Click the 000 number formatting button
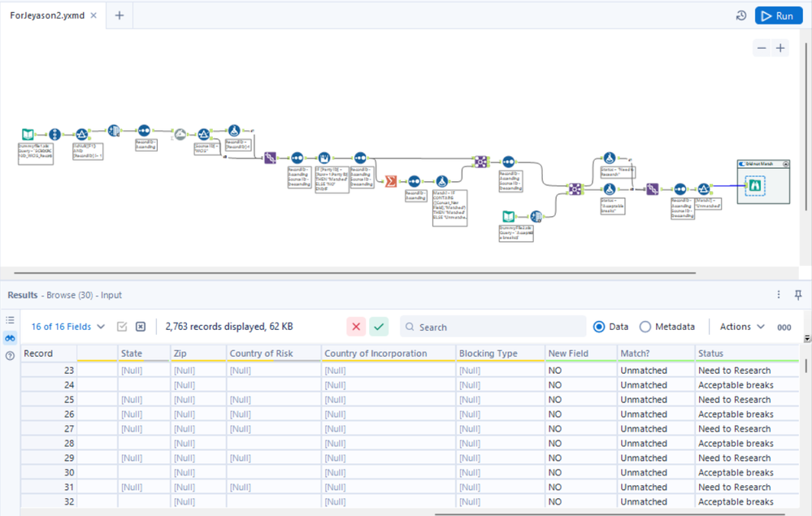The height and width of the screenshot is (516, 812). coord(784,327)
